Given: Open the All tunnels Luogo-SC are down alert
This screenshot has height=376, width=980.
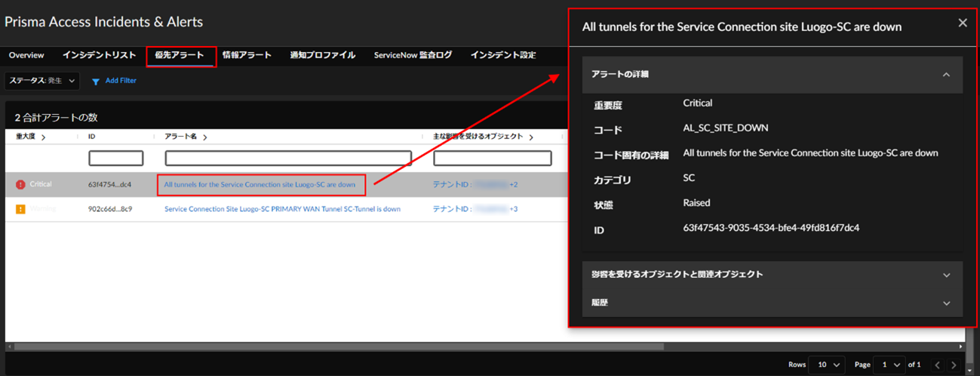Looking at the screenshot, I should click(x=260, y=184).
